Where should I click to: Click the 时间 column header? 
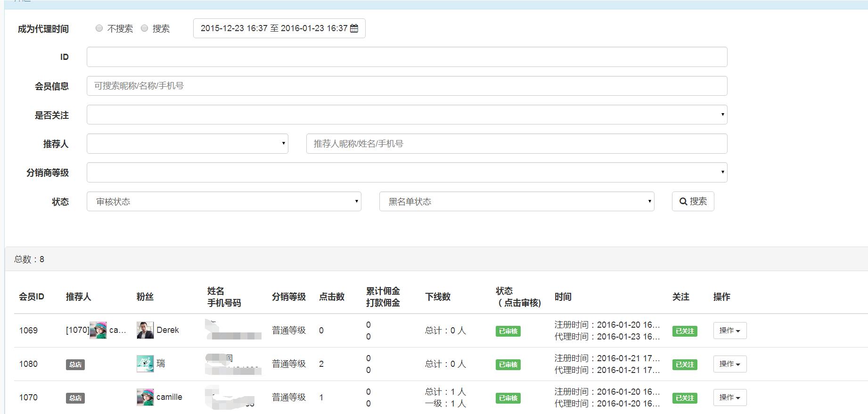[x=563, y=297]
